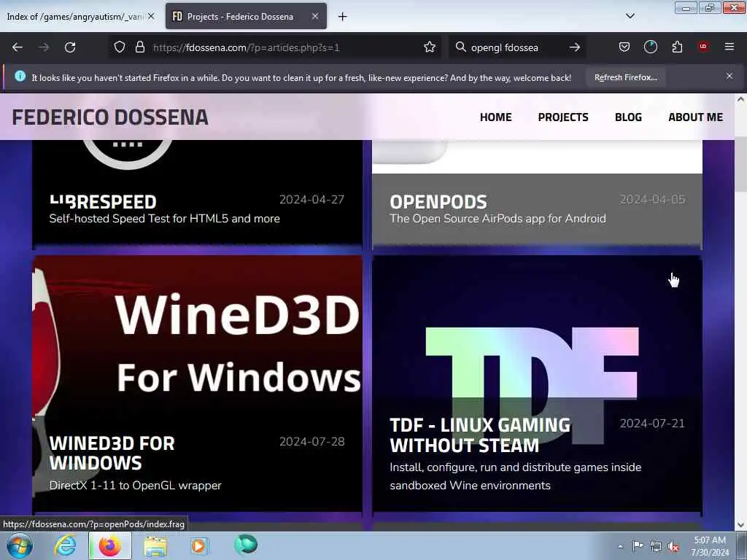
Task: Open the tracking protection shield icon
Action: [x=120, y=47]
